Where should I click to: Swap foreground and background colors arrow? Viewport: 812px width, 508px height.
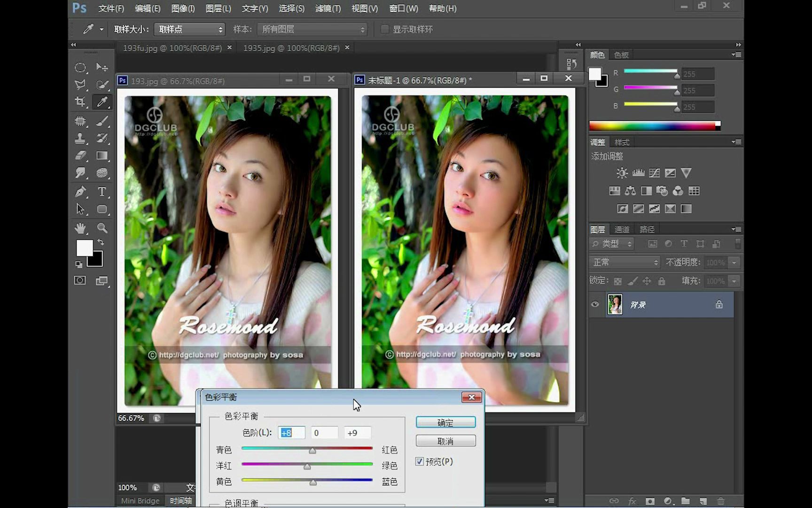point(101,242)
